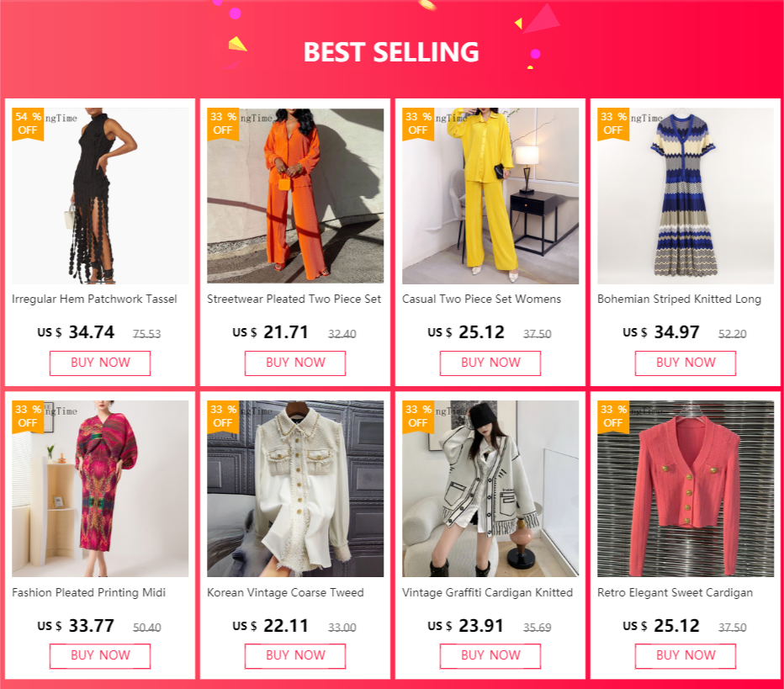
Task: Click BUY NOW for Irregular Hem Patchwork Tassel
Action: coord(100,363)
